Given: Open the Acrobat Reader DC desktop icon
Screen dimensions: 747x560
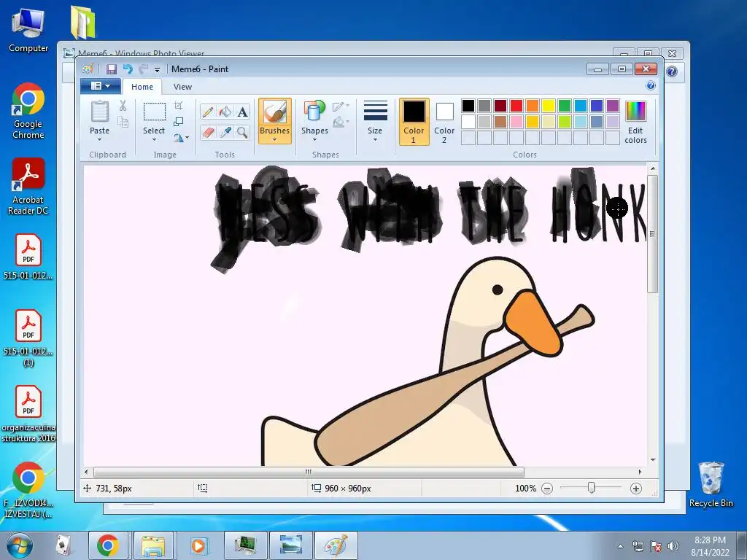Looking at the screenshot, I should (28, 186).
